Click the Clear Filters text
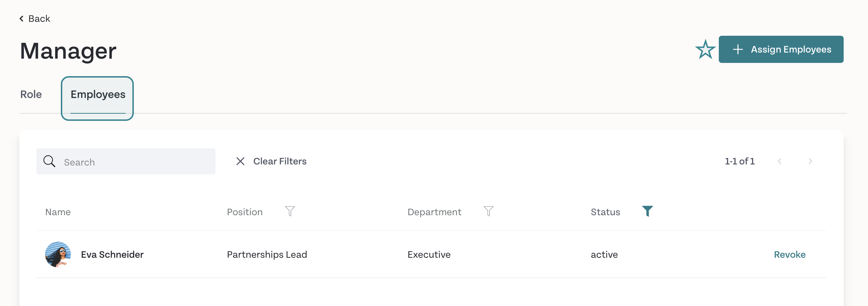The image size is (868, 306). click(x=280, y=161)
